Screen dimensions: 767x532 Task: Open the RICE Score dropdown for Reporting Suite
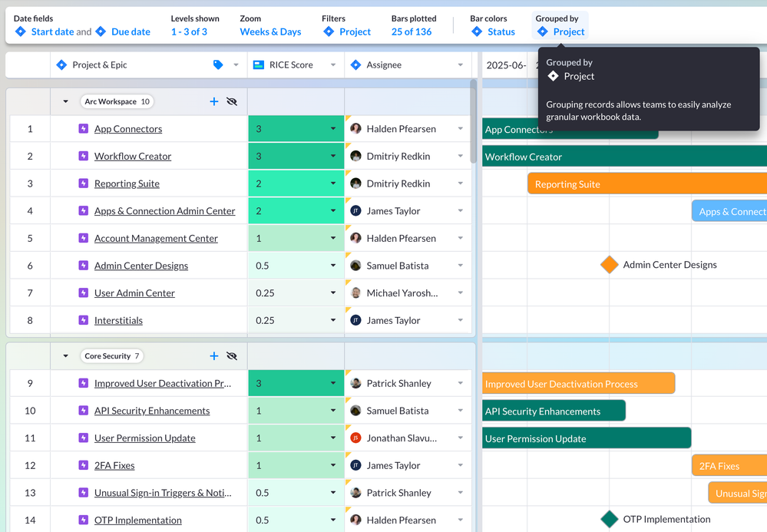333,183
